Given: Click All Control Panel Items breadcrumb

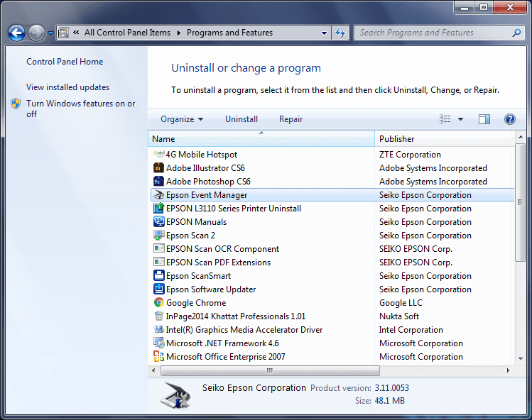Looking at the screenshot, I should pos(127,33).
